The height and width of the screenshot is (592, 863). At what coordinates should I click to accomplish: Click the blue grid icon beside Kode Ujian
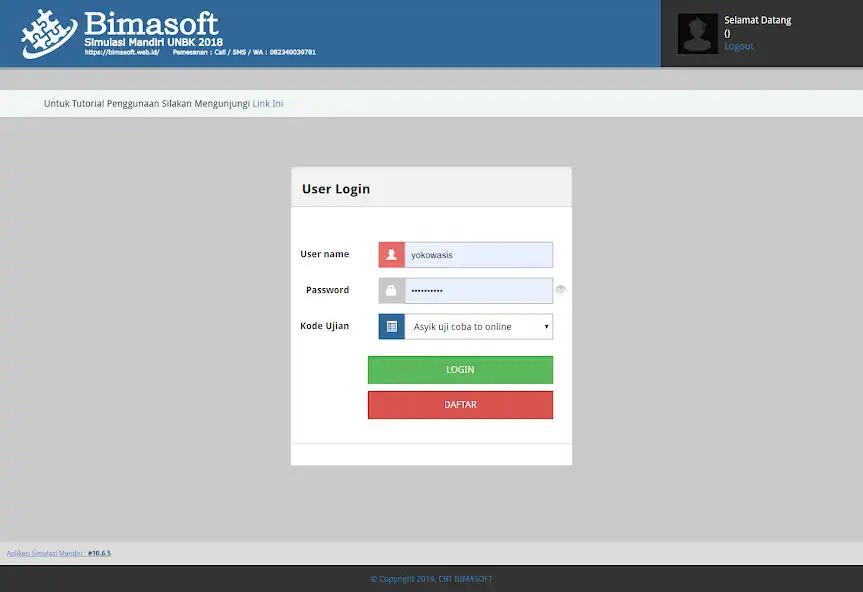[389, 326]
